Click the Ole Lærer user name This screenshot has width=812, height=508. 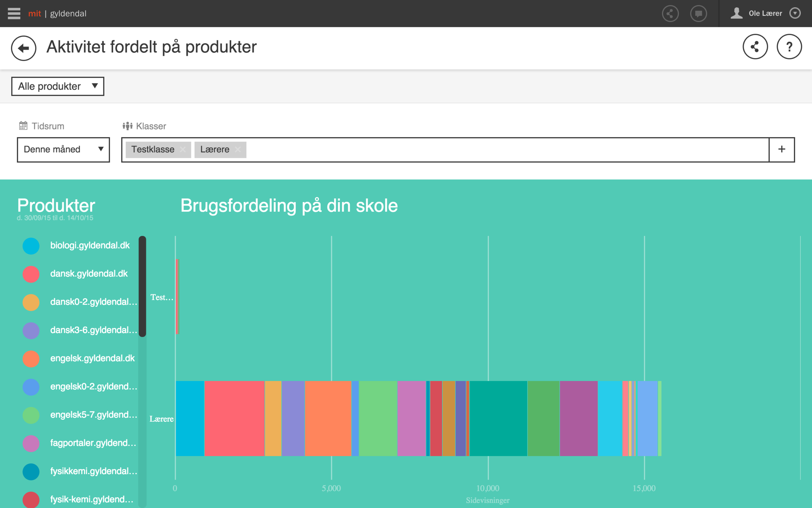(x=765, y=13)
